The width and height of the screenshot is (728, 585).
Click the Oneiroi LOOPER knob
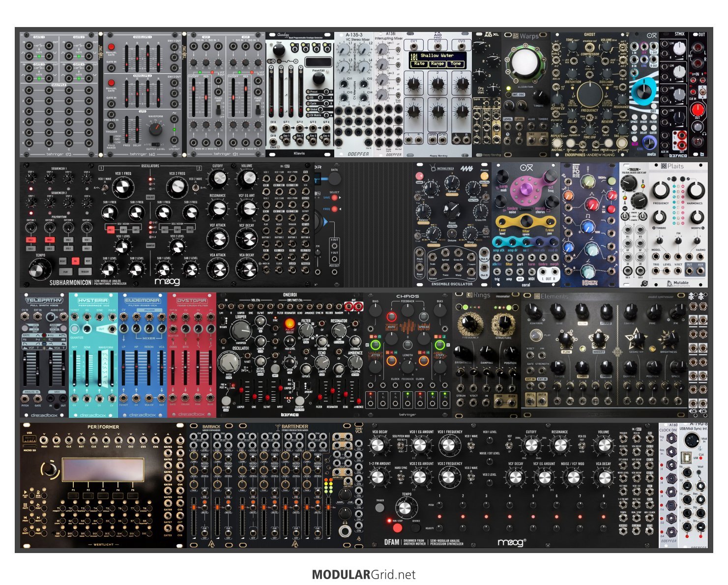coord(242,331)
